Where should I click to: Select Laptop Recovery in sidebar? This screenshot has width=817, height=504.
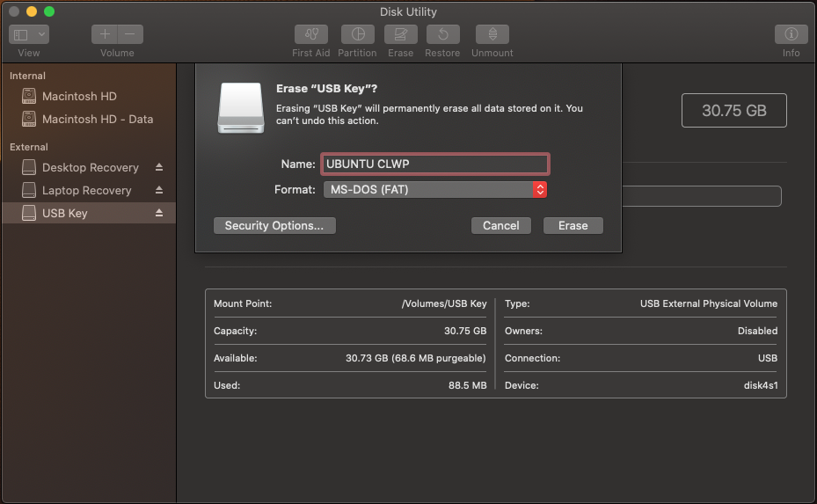[89, 190]
